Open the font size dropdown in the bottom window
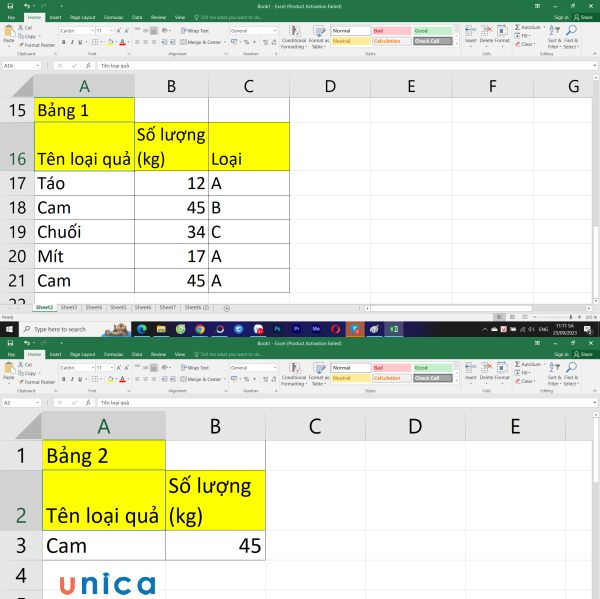The width and height of the screenshot is (600, 599). pos(112,368)
